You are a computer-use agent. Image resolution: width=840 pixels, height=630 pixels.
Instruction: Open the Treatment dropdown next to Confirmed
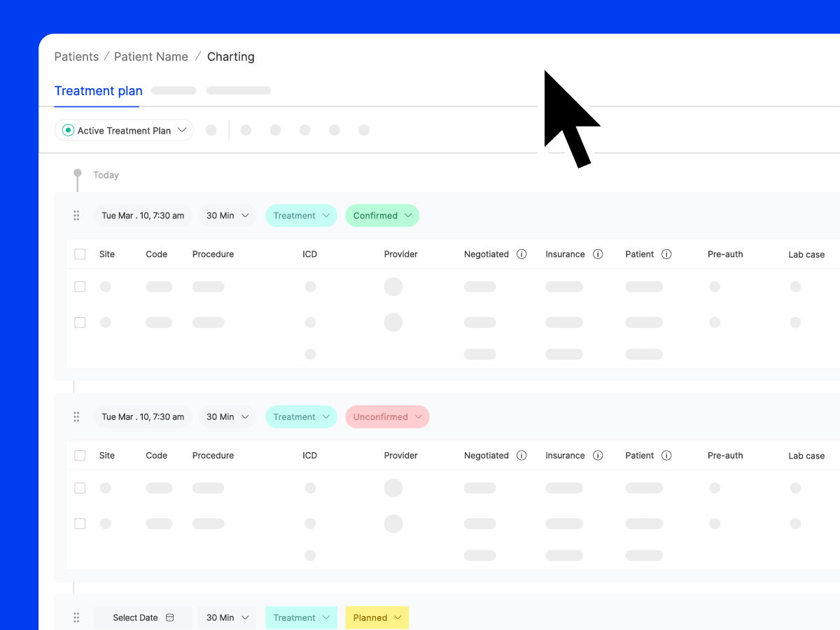click(x=301, y=216)
